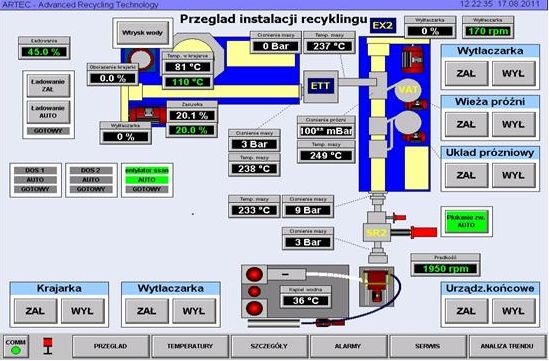The width and height of the screenshot is (549, 361).
Task: Click the middle red lamp in water bath
Action: 255,291
